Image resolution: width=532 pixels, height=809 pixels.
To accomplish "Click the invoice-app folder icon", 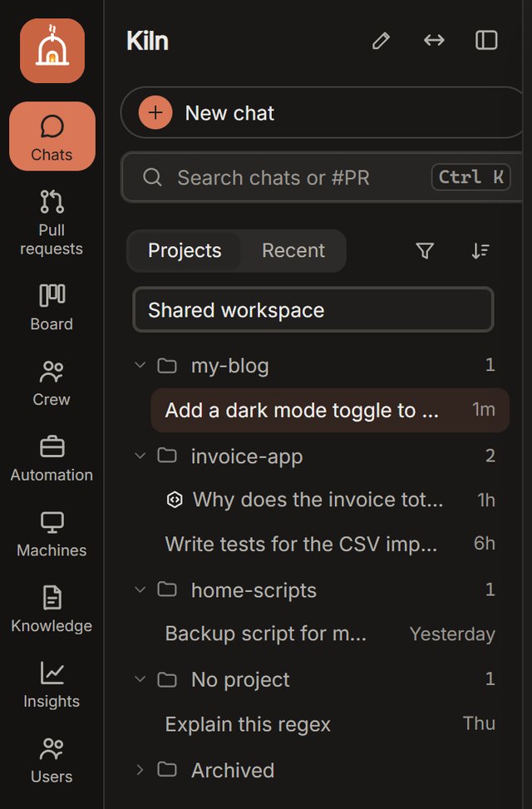I will [x=167, y=456].
